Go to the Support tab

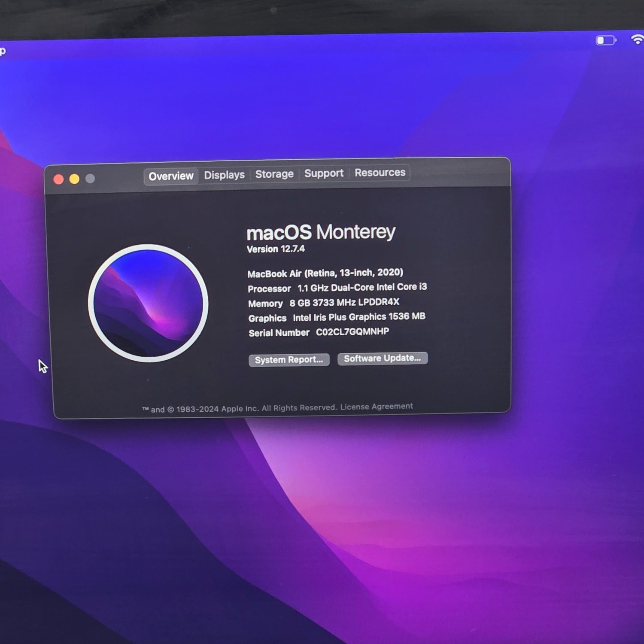(324, 173)
